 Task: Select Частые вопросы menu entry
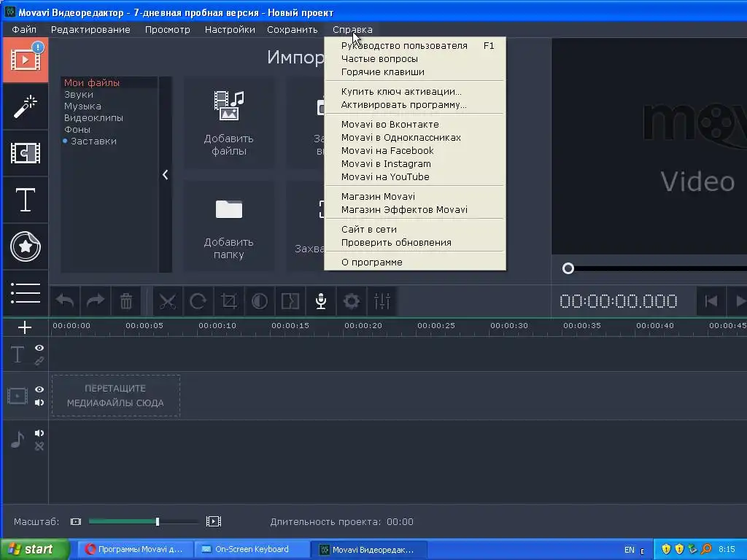click(x=415, y=59)
